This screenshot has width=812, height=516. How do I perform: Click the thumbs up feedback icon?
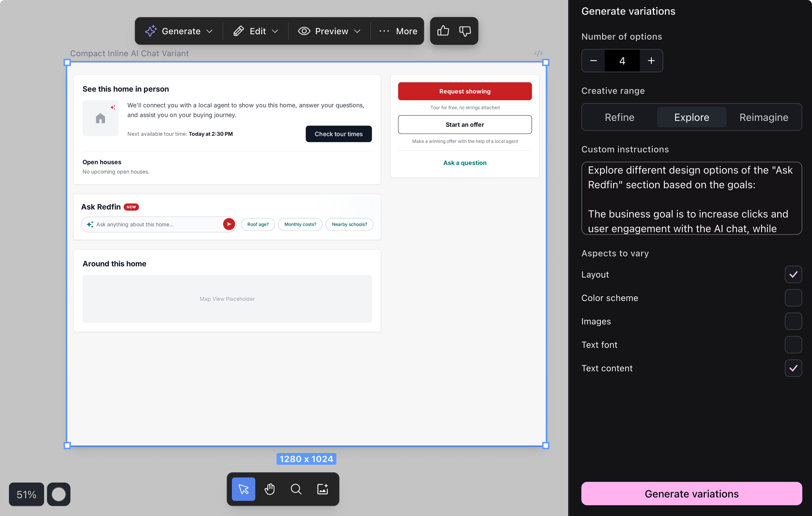point(443,31)
